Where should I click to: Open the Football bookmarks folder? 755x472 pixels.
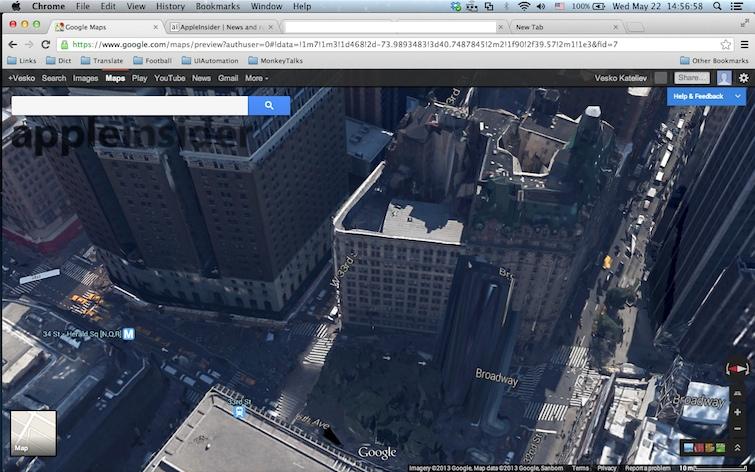152,61
